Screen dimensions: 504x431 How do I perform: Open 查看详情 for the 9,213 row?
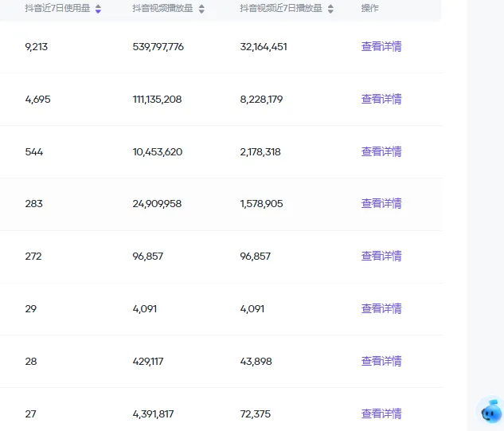coord(381,47)
